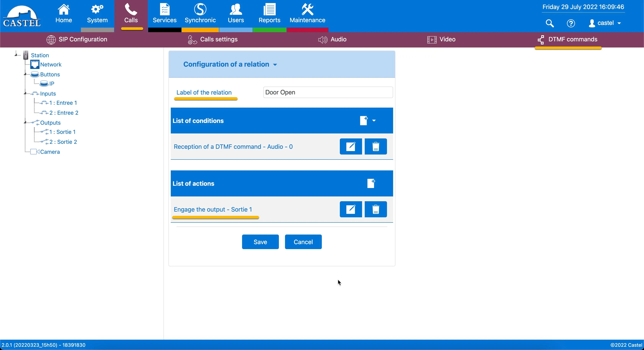Click the Castel logo
Viewport: 644px width, 350px height.
click(x=22, y=16)
